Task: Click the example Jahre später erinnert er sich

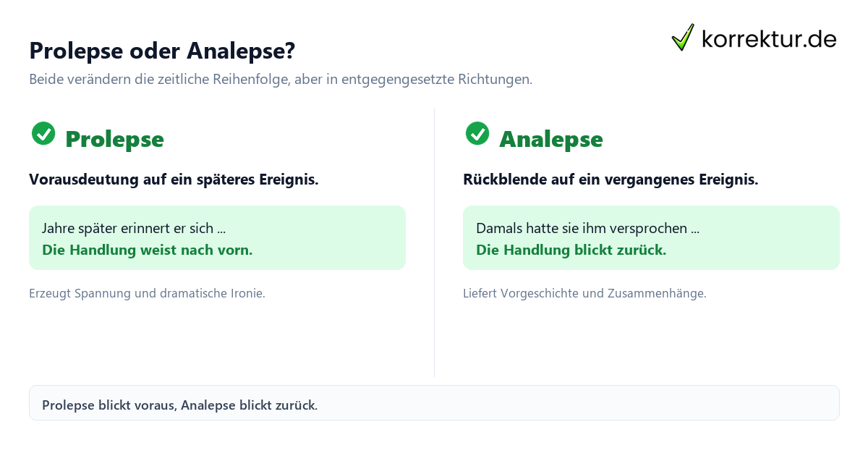Action: point(134,228)
